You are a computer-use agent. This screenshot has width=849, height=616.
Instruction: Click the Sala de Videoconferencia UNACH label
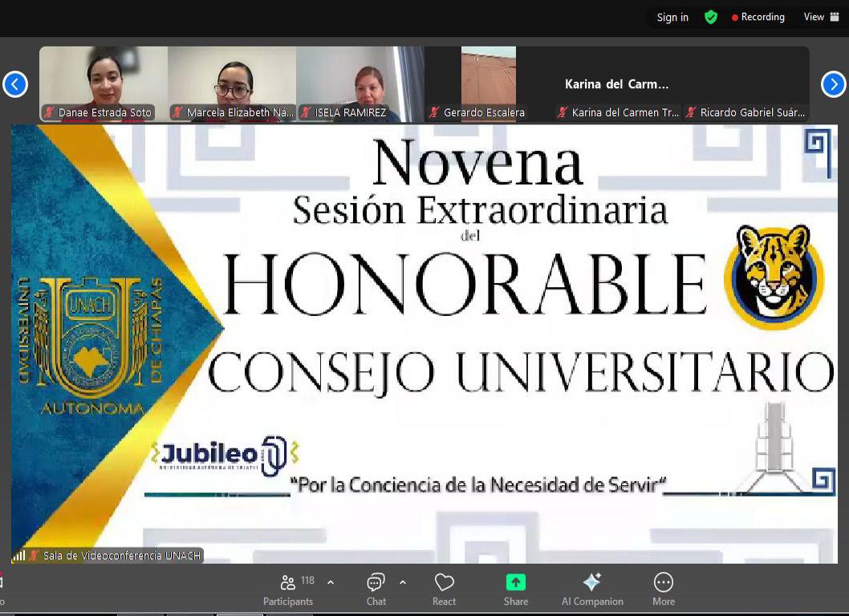click(122, 555)
